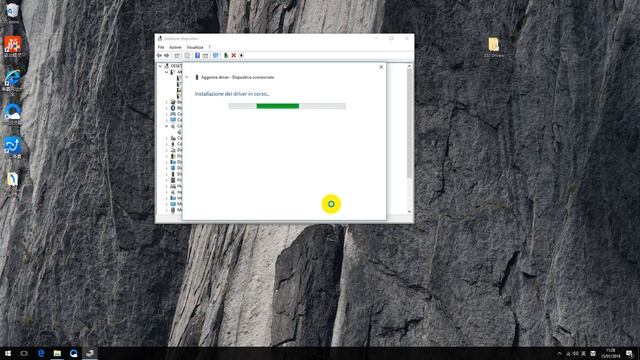Open the ? help menu

point(209,47)
